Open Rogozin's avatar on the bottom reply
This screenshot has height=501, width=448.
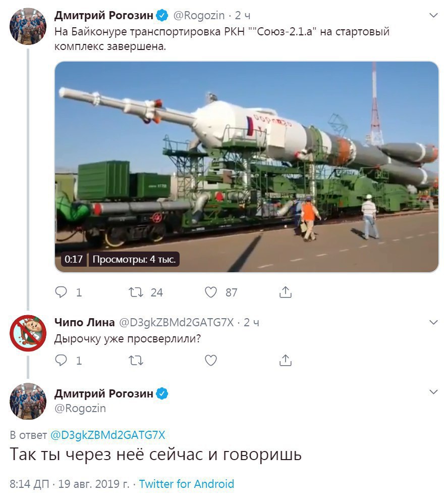(x=28, y=401)
